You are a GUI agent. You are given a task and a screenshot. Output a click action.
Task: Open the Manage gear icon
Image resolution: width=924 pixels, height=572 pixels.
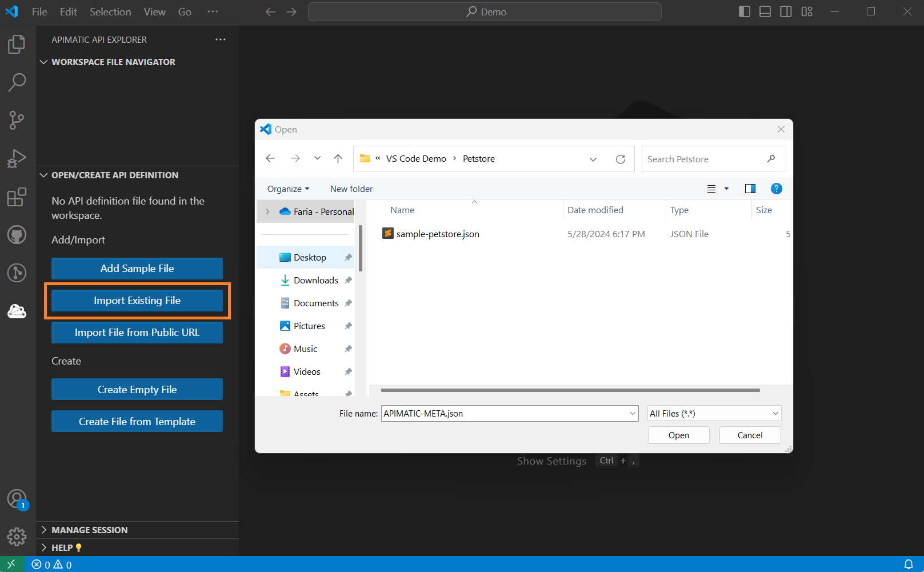pyautogui.click(x=17, y=537)
